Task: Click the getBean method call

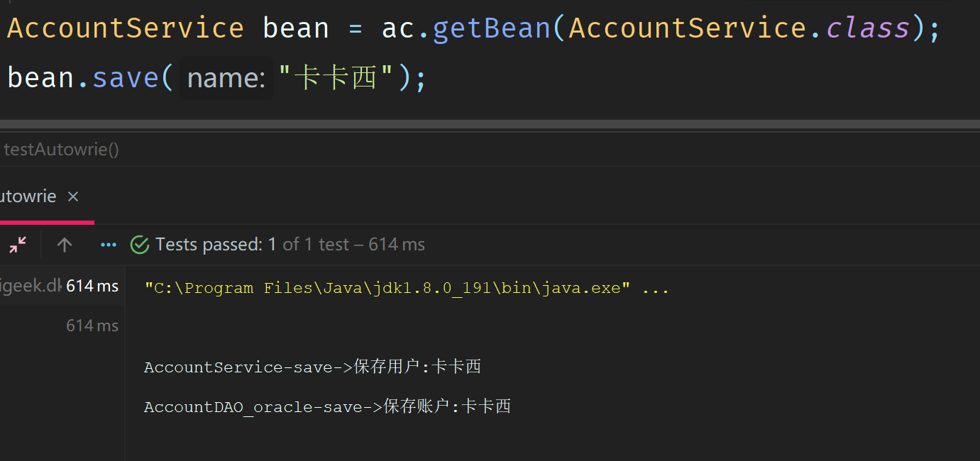Action: click(491, 28)
